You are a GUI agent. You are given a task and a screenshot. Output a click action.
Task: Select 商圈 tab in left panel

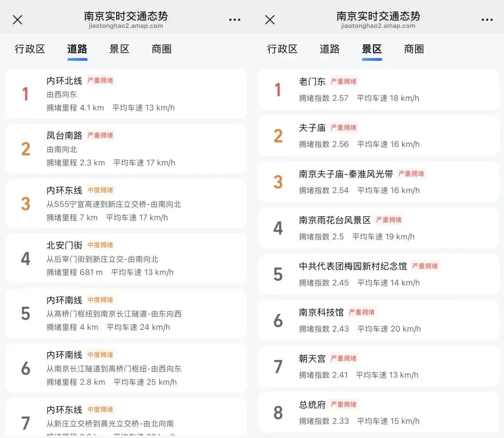click(x=161, y=49)
